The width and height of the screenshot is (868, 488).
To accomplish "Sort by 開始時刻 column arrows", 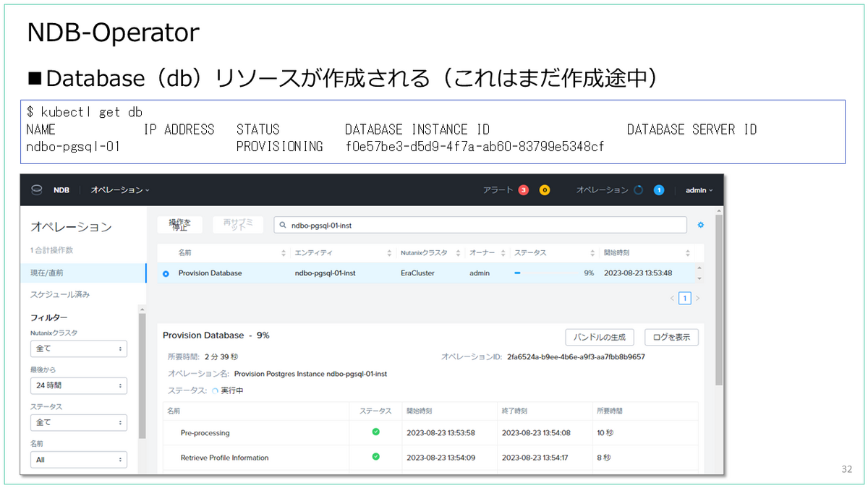I will coord(688,253).
